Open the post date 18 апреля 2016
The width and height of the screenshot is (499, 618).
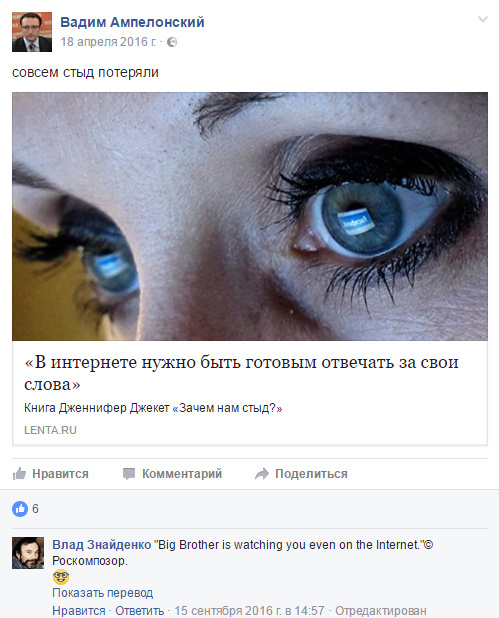point(108,42)
